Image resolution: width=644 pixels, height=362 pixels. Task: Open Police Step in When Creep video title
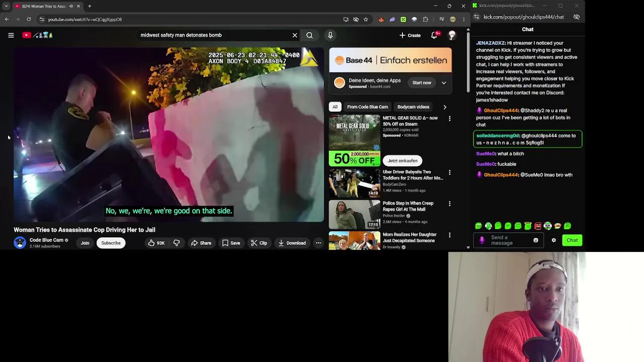coord(408,206)
